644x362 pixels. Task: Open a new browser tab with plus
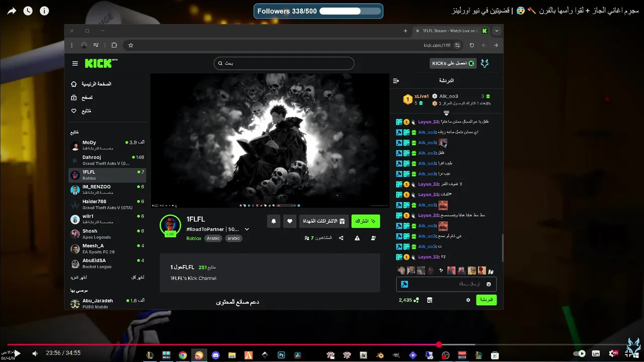(x=406, y=31)
